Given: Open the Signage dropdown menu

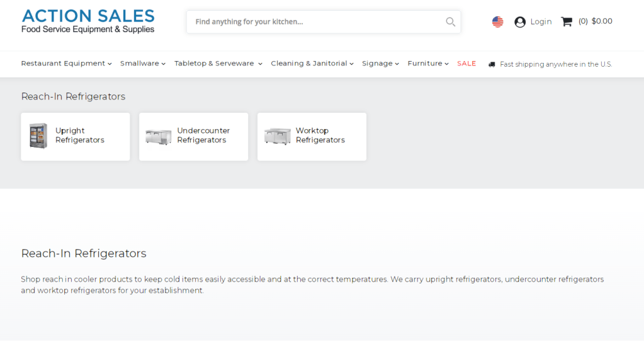Looking at the screenshot, I should point(380,64).
